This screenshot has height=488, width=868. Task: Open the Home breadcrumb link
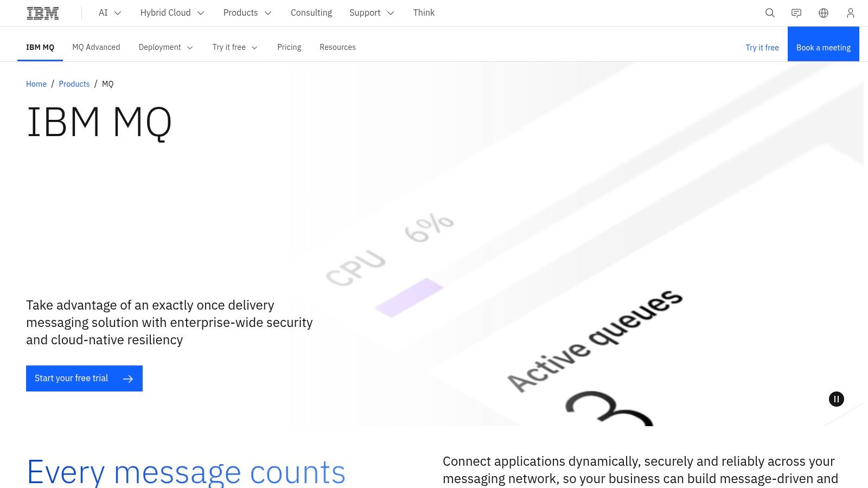[x=36, y=84]
